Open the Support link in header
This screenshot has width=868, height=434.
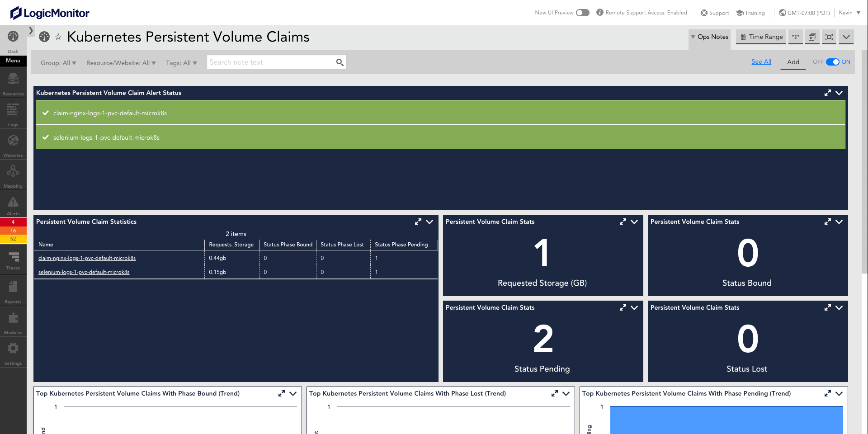point(715,13)
